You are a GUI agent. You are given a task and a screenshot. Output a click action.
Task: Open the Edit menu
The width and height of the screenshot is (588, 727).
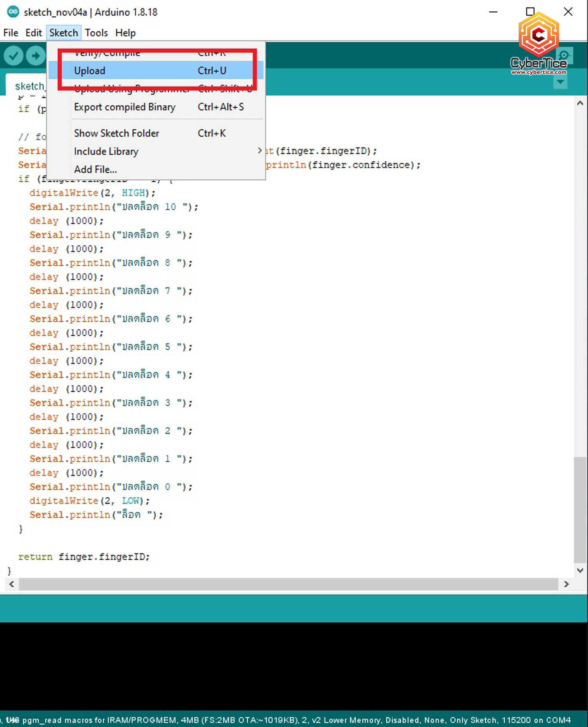34,33
